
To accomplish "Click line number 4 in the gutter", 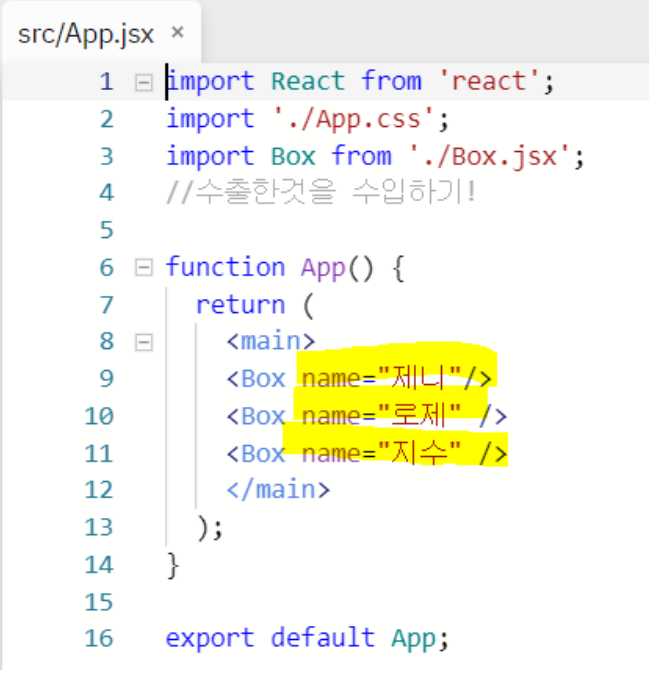I will (107, 193).
